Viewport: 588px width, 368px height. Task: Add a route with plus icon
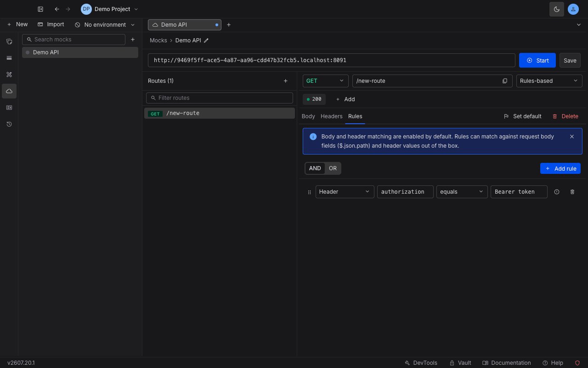(285, 81)
